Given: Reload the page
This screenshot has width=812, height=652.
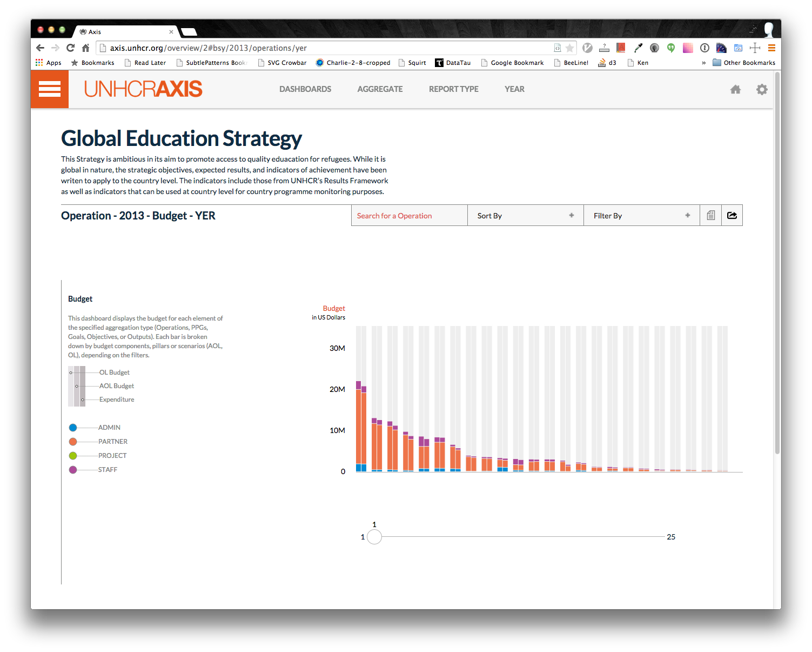Looking at the screenshot, I should (70, 48).
